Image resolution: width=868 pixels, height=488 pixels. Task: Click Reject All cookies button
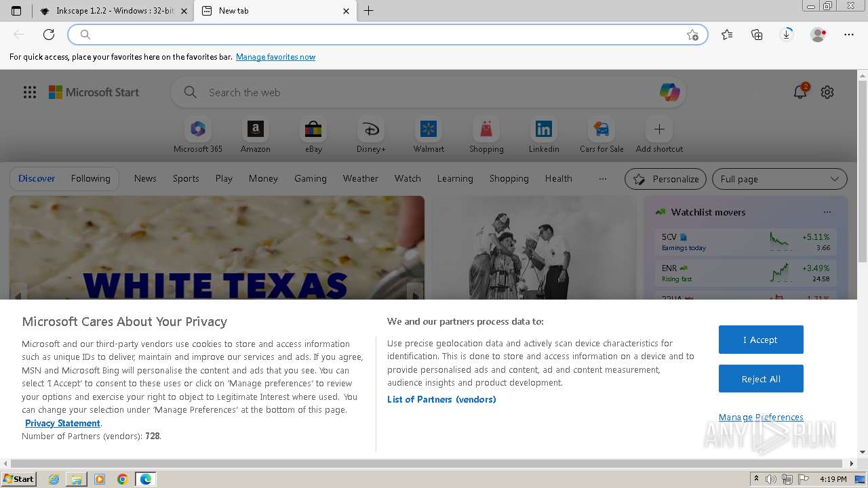[x=761, y=379]
